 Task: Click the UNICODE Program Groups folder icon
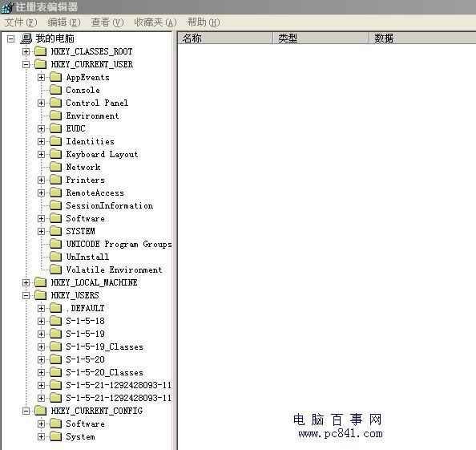55,244
